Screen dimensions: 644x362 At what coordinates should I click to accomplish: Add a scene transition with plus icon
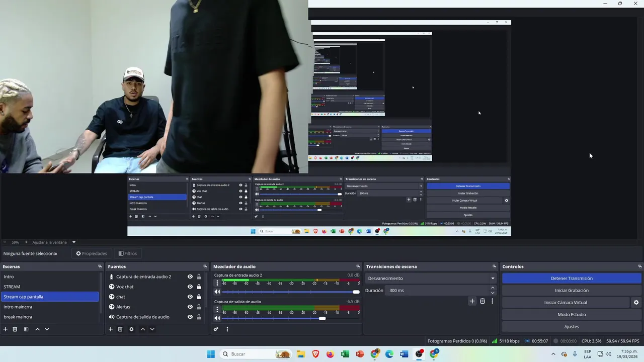pyautogui.click(x=472, y=301)
